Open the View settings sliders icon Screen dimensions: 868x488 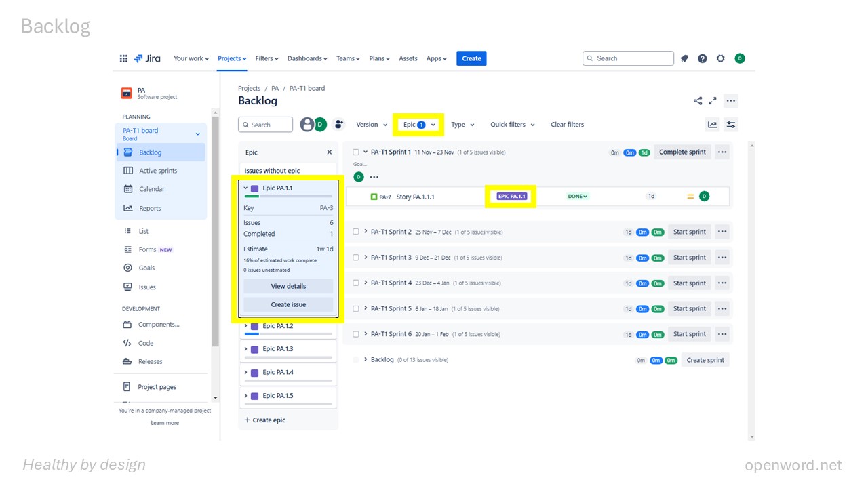click(x=730, y=124)
